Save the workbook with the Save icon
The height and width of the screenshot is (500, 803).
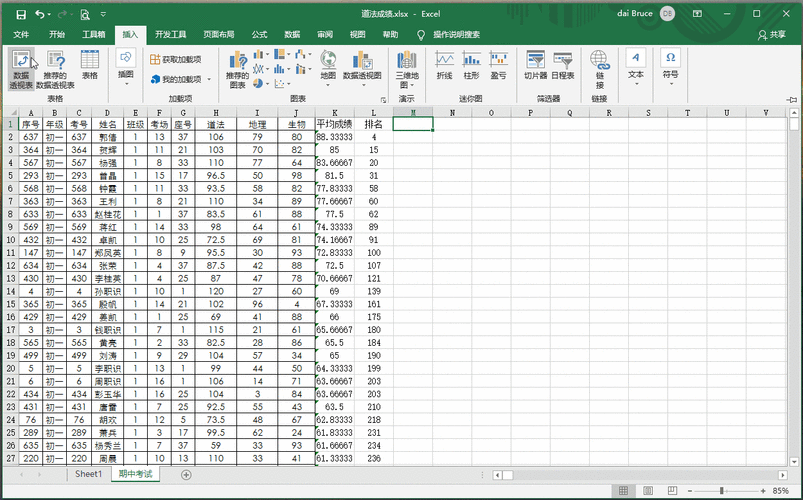21,14
